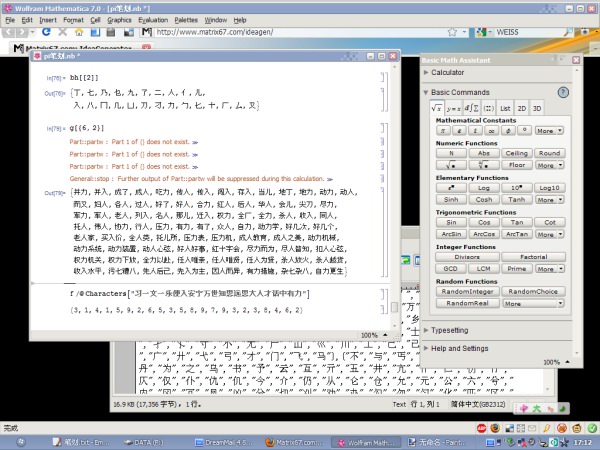Image resolution: width=600 pixels, height=450 pixels.
Task: Go to the browser home page
Action: point(79,32)
